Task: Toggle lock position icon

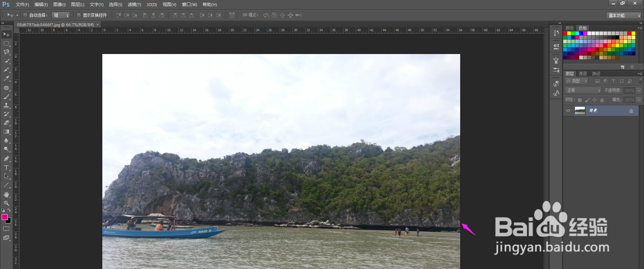Action: (594, 100)
